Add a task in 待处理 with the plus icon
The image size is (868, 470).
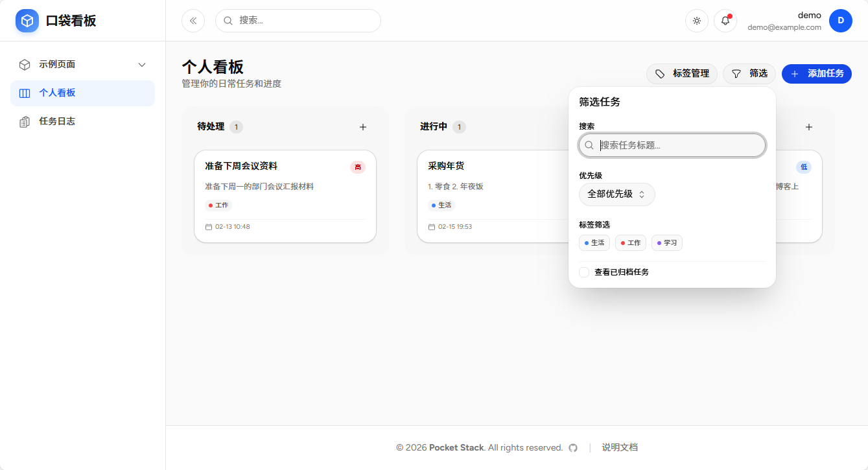point(362,127)
